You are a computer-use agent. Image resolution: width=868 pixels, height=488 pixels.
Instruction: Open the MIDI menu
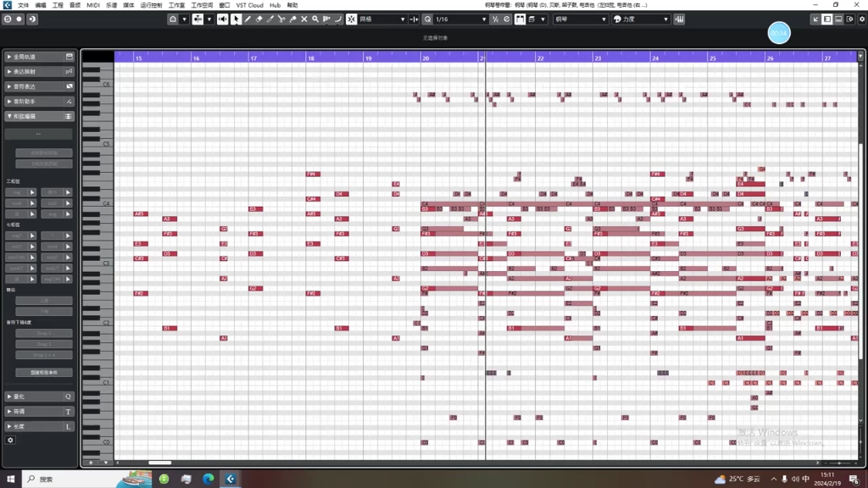coord(93,5)
